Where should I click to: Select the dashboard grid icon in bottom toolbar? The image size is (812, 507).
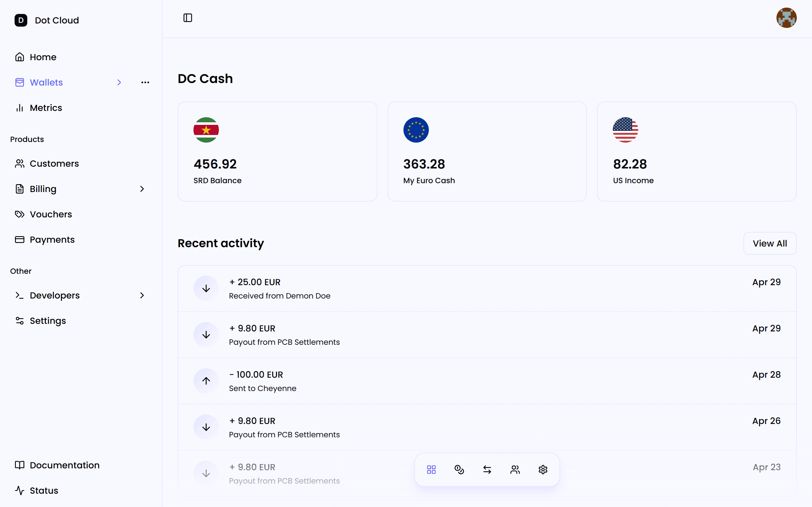(x=431, y=469)
